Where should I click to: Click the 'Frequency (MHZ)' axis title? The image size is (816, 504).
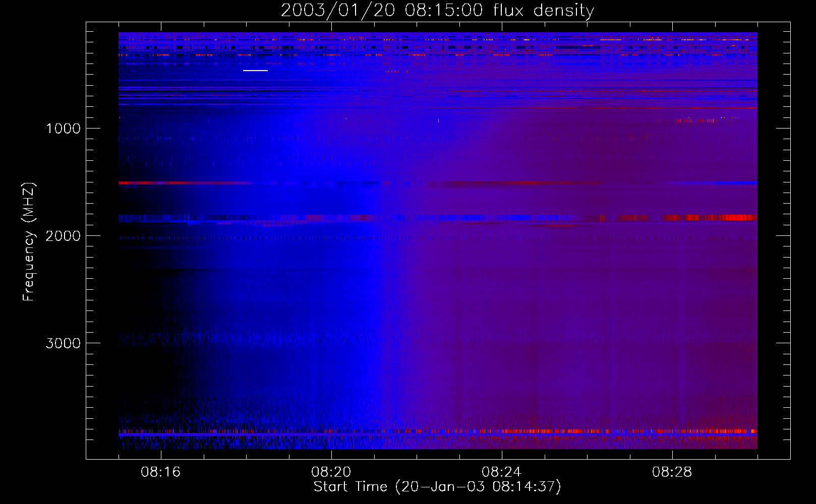point(29,242)
